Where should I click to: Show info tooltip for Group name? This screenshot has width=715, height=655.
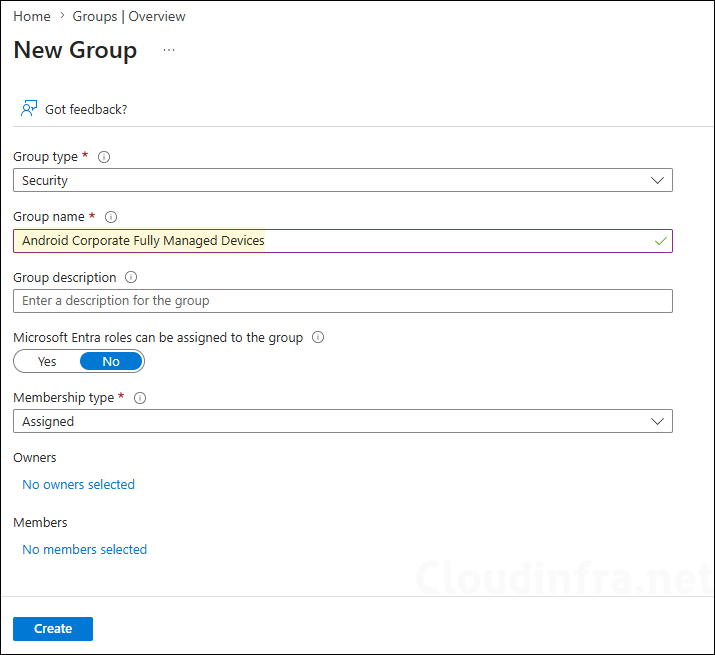(111, 217)
